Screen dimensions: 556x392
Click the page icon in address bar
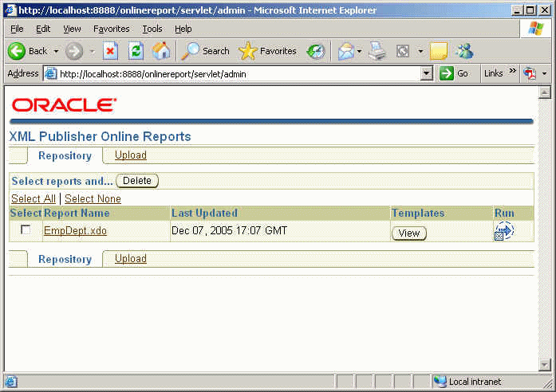tap(51, 73)
